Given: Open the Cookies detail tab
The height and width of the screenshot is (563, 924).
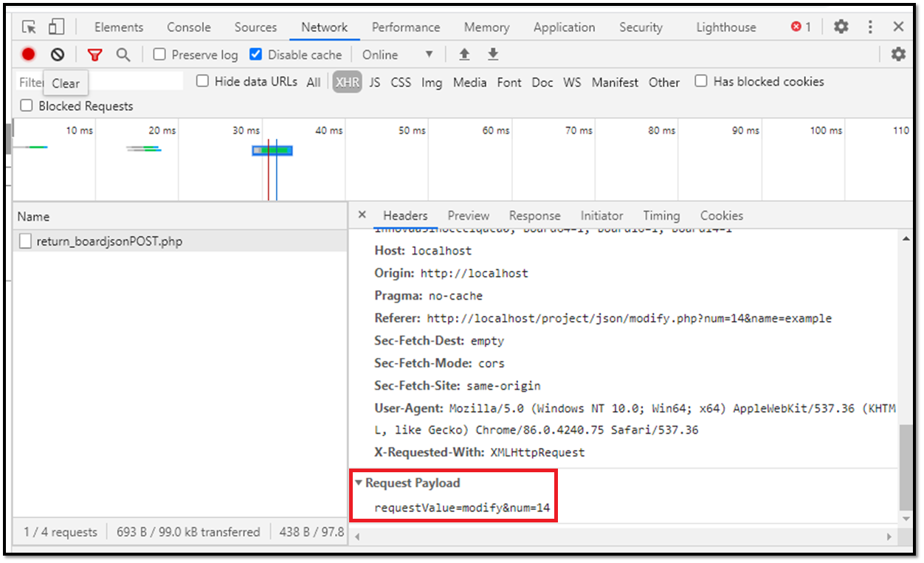Looking at the screenshot, I should tap(722, 215).
